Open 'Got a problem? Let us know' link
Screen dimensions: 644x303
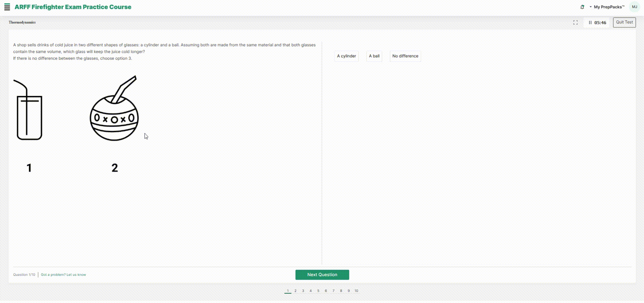(x=63, y=275)
